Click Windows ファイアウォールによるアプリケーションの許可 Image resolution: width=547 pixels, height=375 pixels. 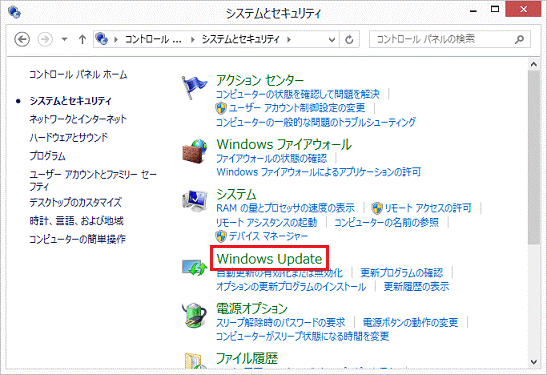[x=319, y=172]
